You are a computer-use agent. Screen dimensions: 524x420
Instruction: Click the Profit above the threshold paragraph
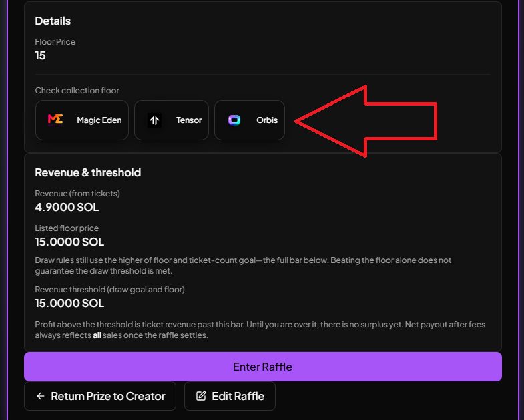[x=260, y=330]
